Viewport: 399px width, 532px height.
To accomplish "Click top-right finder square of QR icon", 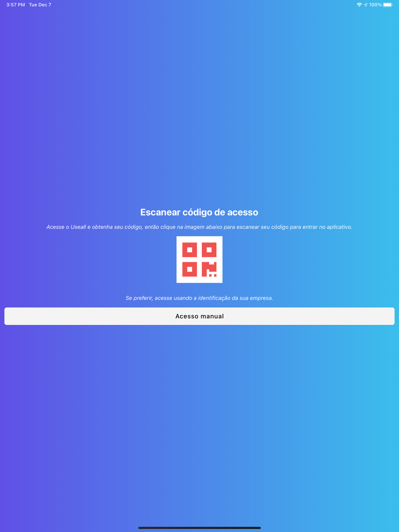I will tap(209, 250).
